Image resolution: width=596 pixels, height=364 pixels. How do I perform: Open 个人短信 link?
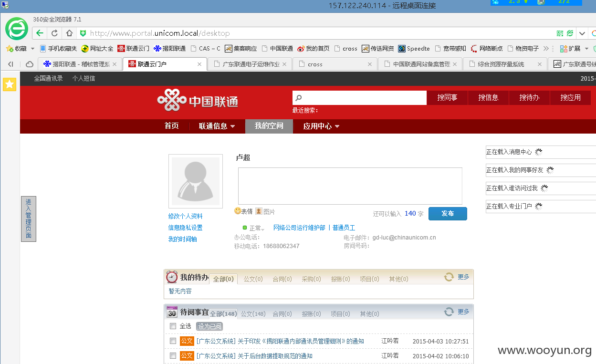point(84,78)
